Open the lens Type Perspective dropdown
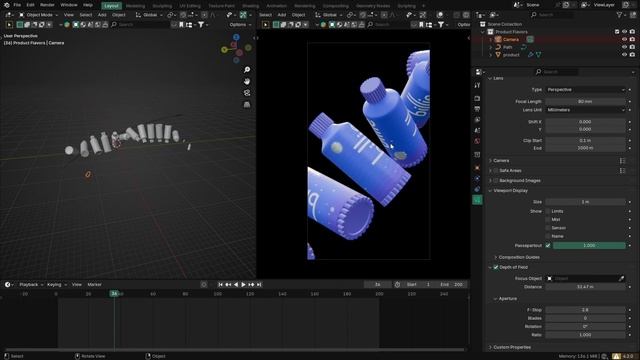Screen dimensions: 640x360 click(585, 90)
